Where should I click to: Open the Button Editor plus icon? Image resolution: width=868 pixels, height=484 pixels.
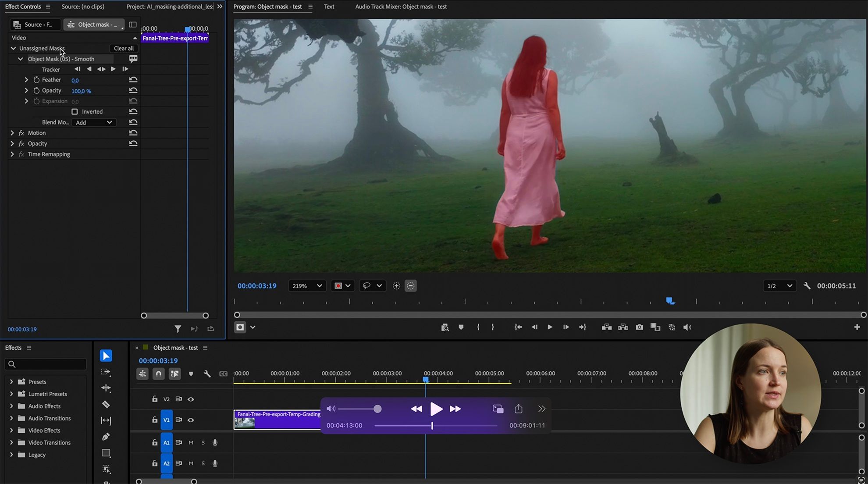(x=857, y=327)
